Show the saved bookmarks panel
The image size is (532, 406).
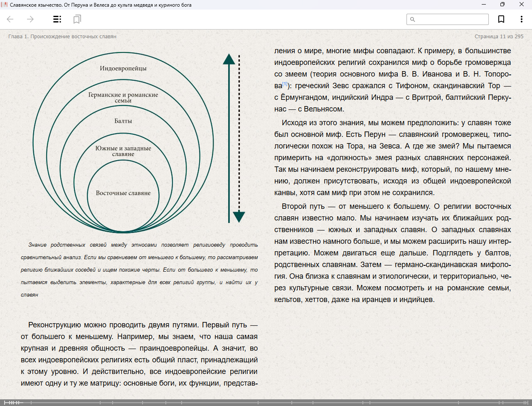[77, 19]
